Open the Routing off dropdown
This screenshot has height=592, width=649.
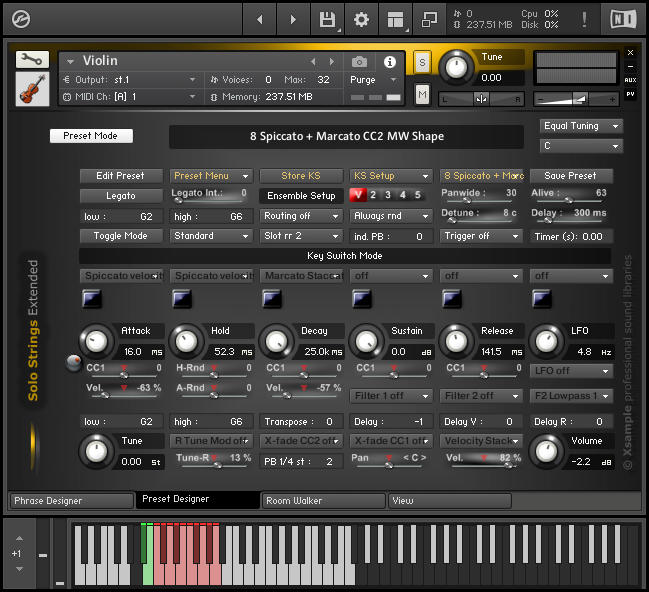point(301,216)
